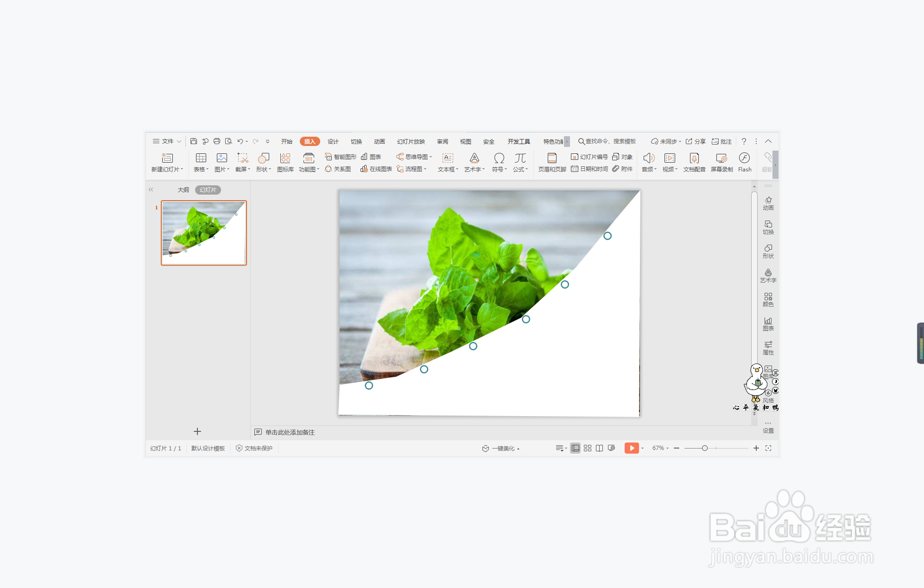
Task: Switch to the 大纲 outline tab
Action: (x=183, y=190)
